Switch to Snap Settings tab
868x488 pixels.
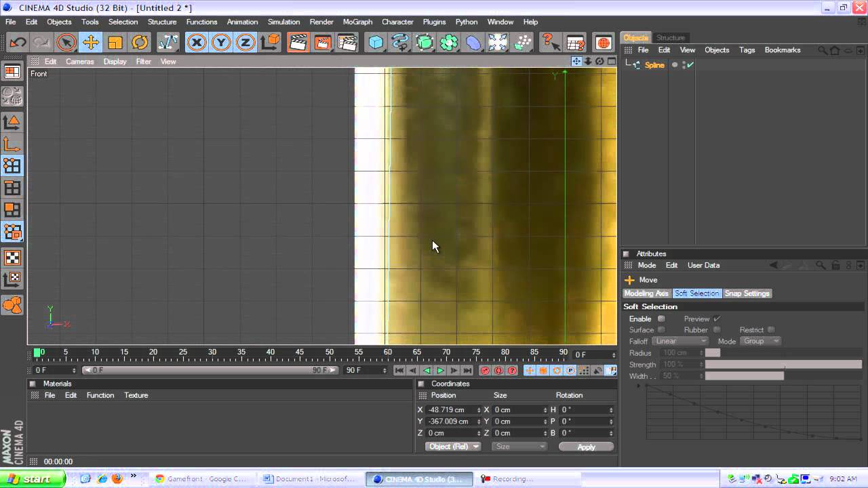747,293
